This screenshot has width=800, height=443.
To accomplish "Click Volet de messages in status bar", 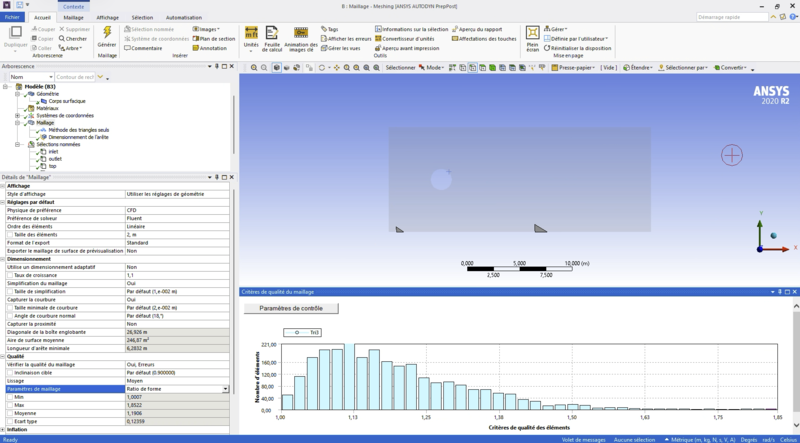I will pos(583,439).
